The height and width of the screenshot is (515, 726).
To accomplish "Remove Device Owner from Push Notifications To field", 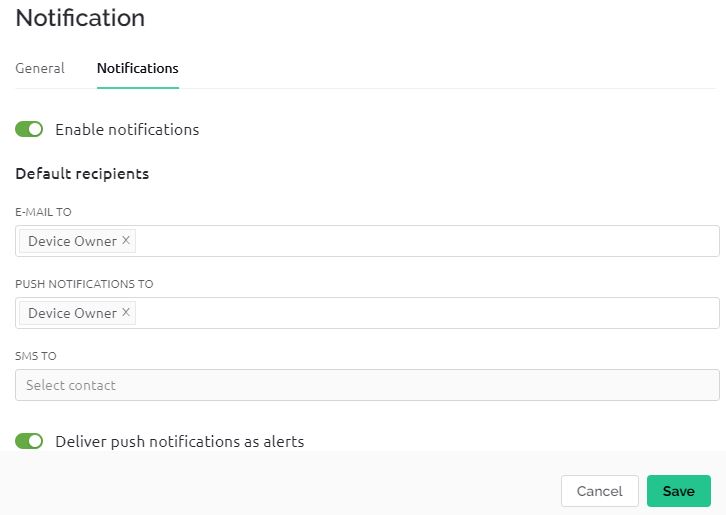I will click(125, 313).
